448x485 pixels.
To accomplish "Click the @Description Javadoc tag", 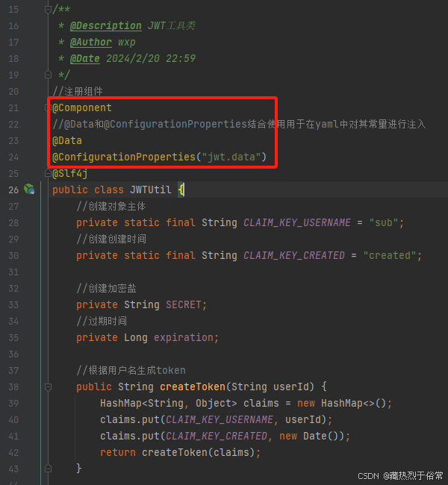I will tap(106, 25).
